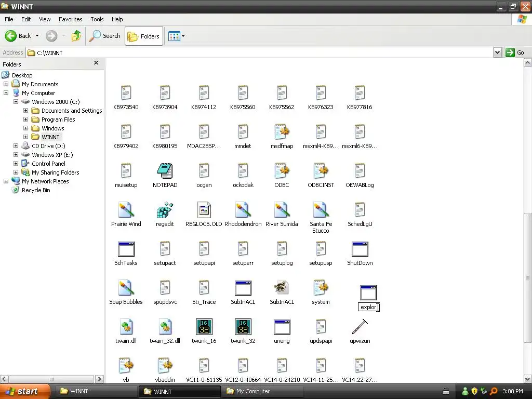The width and height of the screenshot is (532, 399).
Task: Select the ShutDown executable icon
Action: click(360, 249)
